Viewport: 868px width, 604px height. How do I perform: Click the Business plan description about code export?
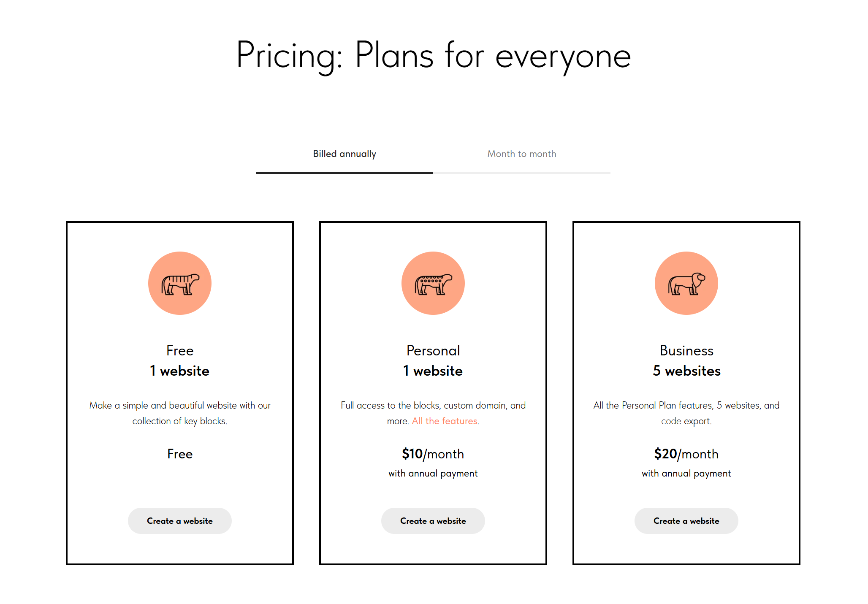coord(686,413)
